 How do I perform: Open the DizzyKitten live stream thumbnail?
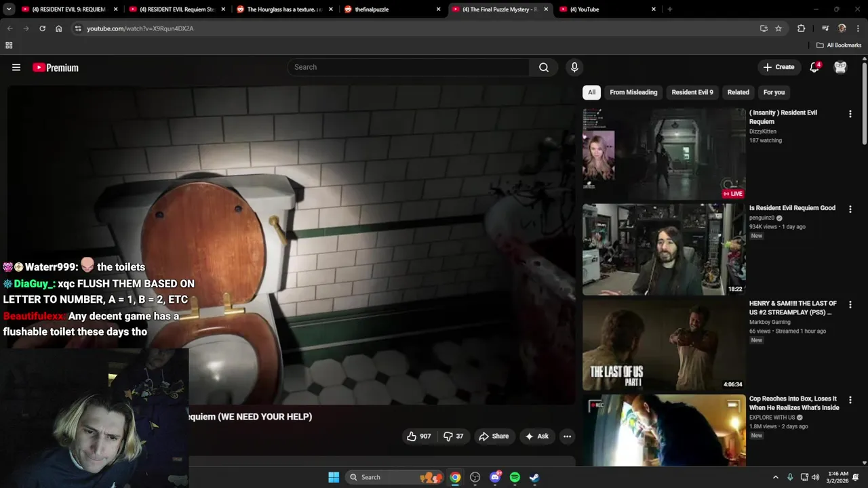tap(664, 154)
